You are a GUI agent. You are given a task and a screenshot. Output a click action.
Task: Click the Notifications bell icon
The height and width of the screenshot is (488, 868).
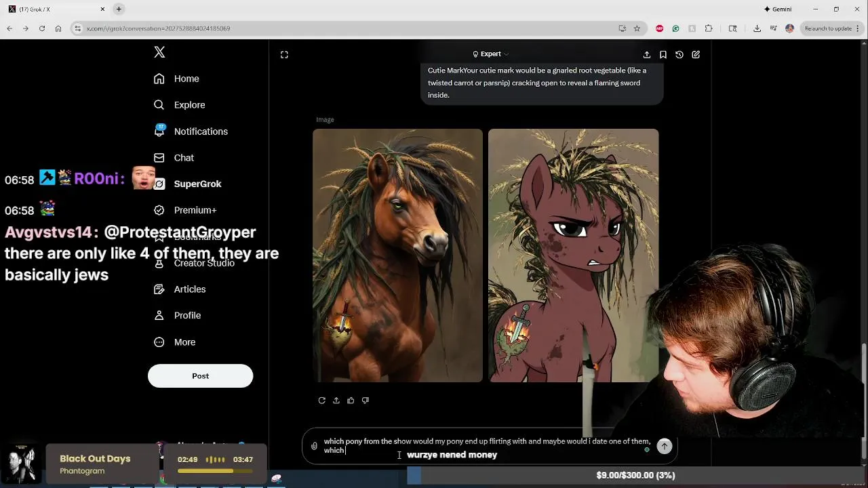pyautogui.click(x=159, y=131)
